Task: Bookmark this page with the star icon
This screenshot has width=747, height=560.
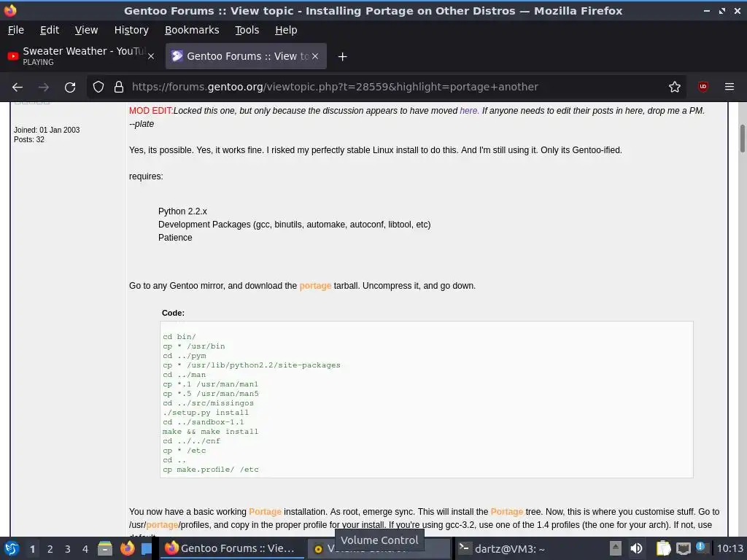Action: pos(675,87)
